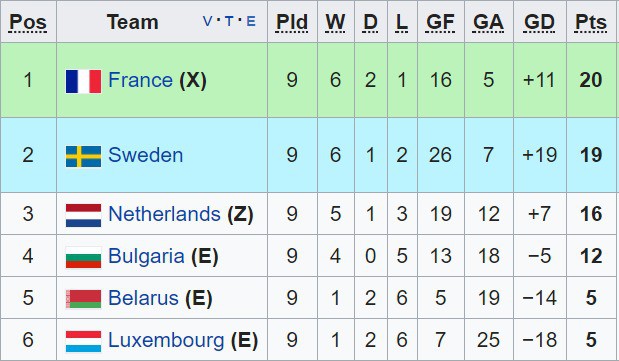The width and height of the screenshot is (619, 361).
Task: Click the France flag icon
Action: 83,81
